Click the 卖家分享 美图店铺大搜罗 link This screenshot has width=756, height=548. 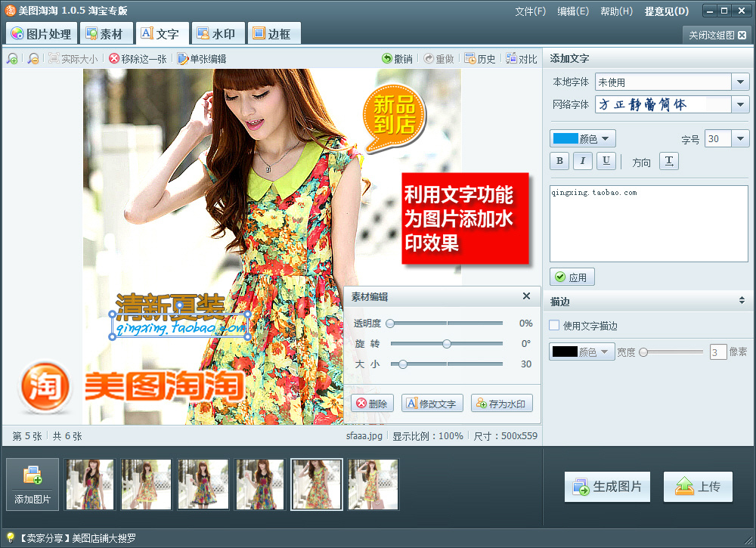point(79,538)
